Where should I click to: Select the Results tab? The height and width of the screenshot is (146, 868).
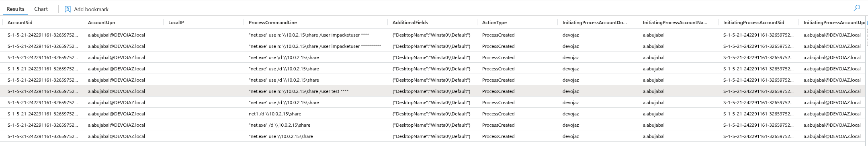tap(15, 9)
